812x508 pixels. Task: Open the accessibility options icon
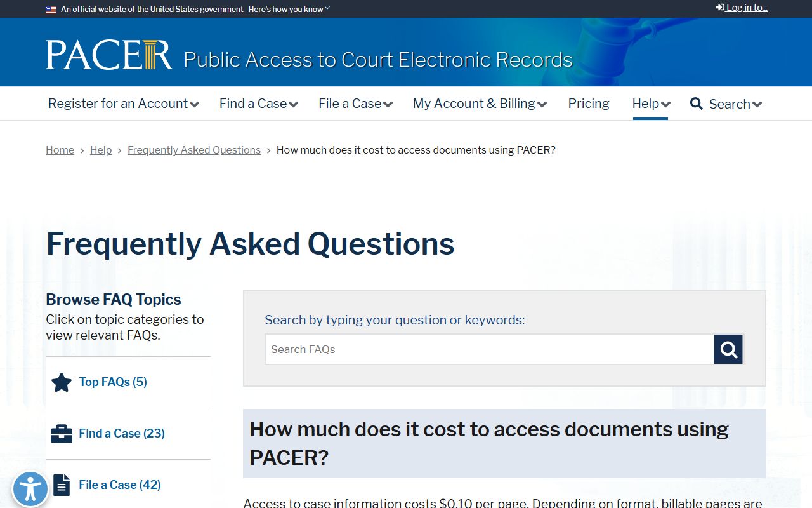pos(30,489)
